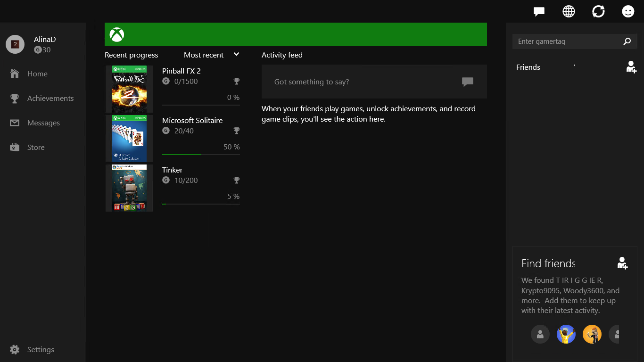Viewport: 644px width, 362px height.
Task: Open the Tinker title link
Action: [x=172, y=170]
